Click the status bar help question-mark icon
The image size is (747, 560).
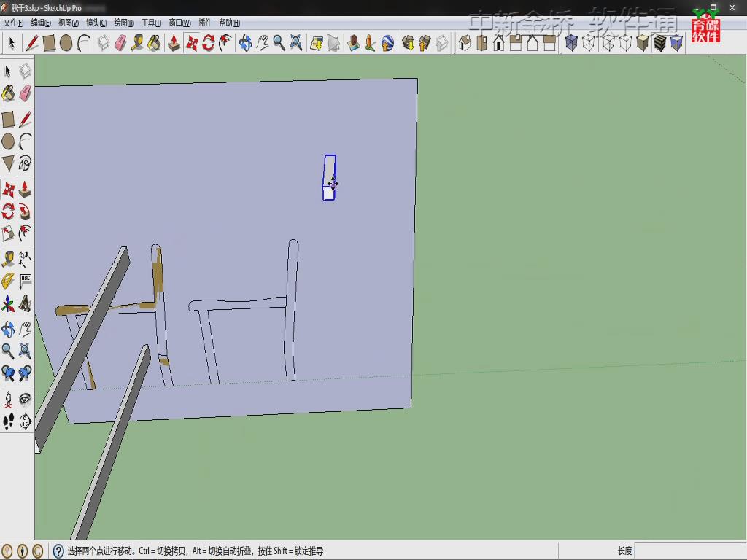[x=58, y=551]
